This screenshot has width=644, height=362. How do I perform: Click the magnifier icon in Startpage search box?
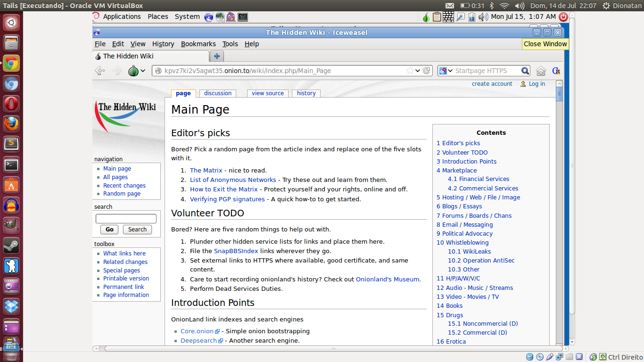[x=525, y=71]
